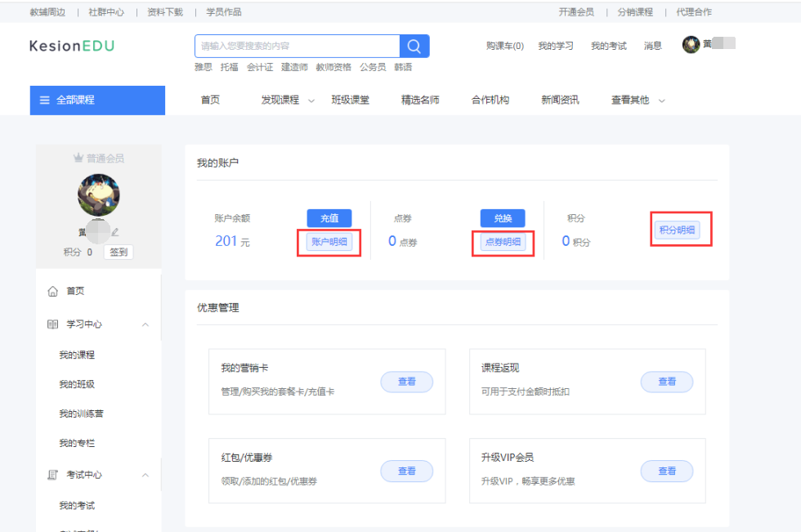Screen dimensions: 801x532
Task: Expand the 发现课程 dropdown arrow
Action: (x=311, y=101)
